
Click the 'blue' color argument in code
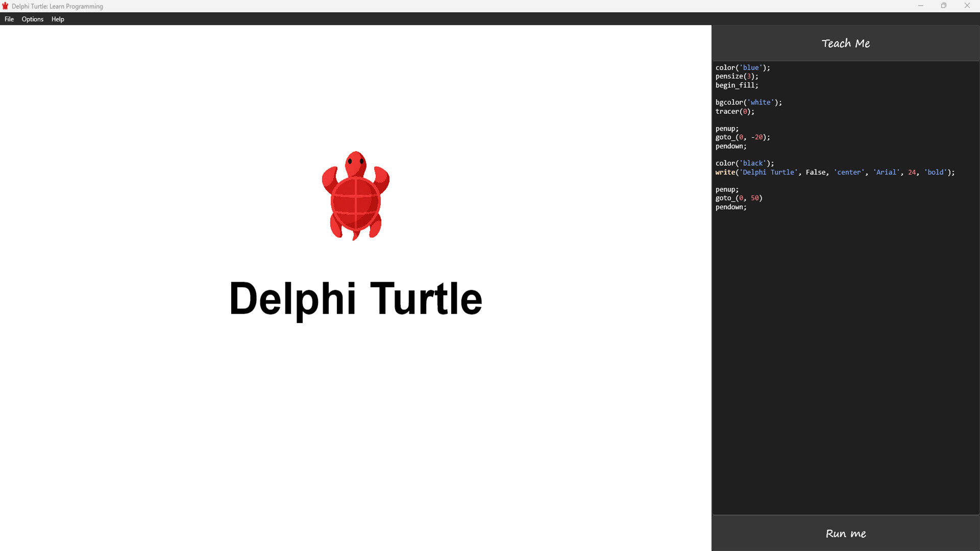click(752, 67)
